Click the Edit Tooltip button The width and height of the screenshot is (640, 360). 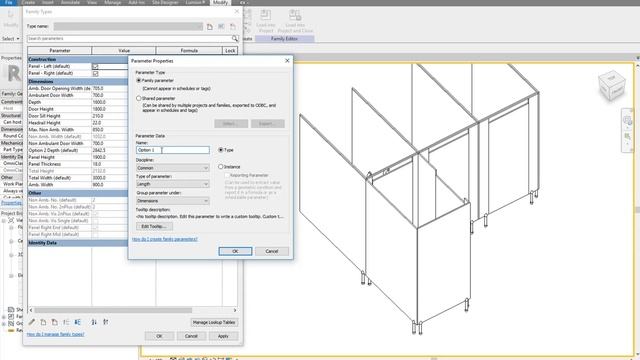point(154,226)
